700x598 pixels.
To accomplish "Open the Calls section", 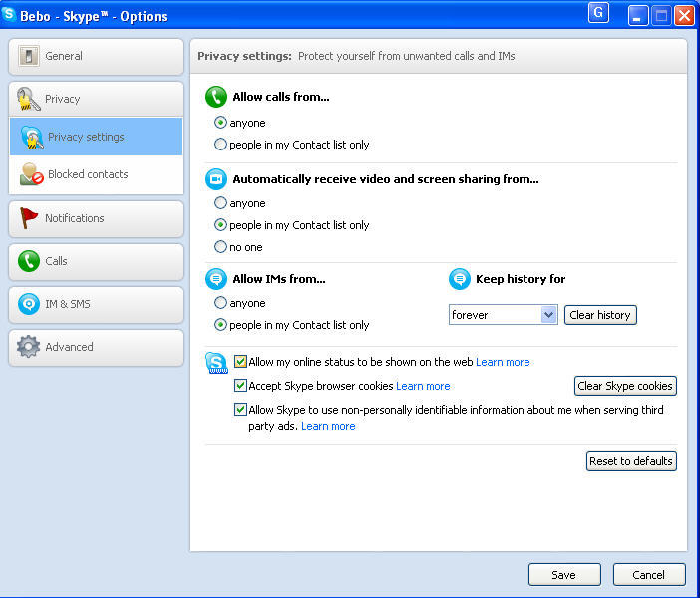I will 96,261.
